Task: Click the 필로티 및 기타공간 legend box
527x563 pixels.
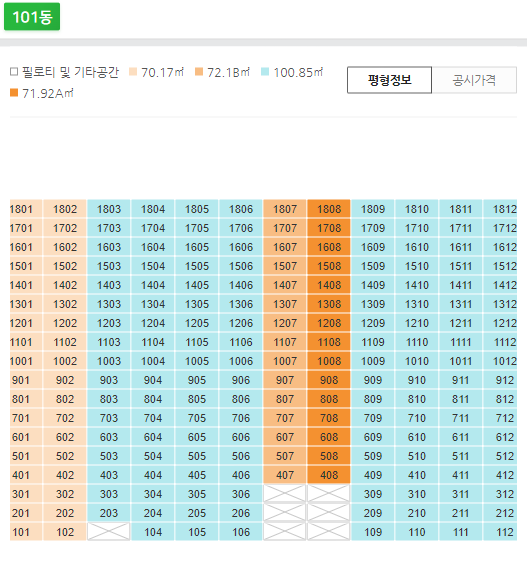Action: point(14,72)
